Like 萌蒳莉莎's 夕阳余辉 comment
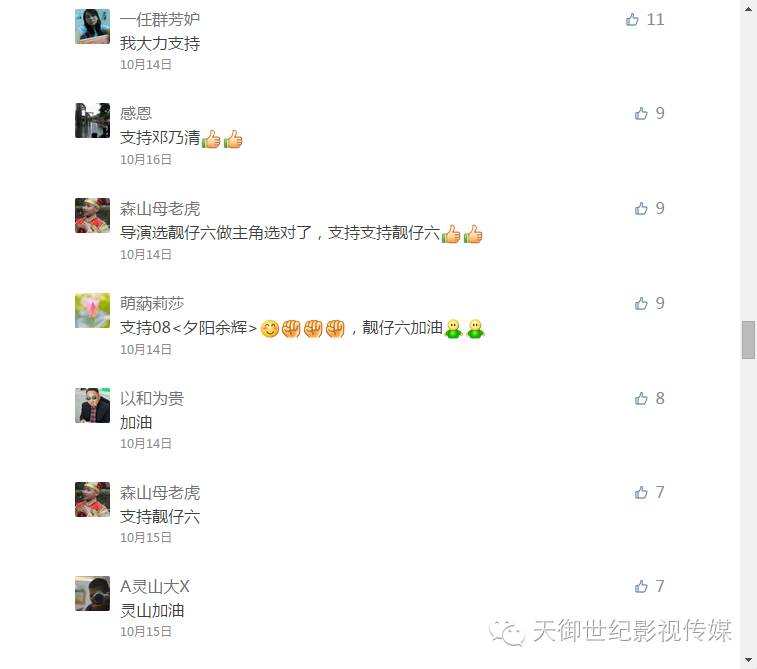 pyautogui.click(x=641, y=303)
